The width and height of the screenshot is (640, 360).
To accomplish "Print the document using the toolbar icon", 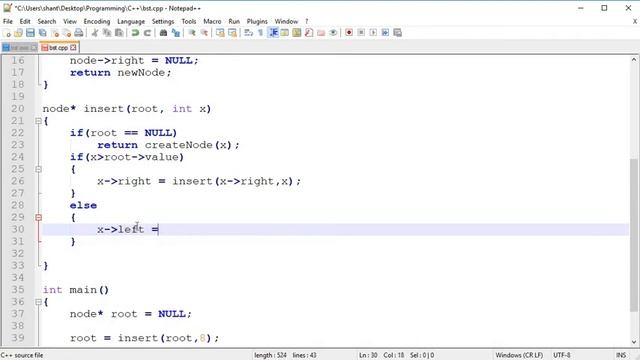I will [x=78, y=33].
